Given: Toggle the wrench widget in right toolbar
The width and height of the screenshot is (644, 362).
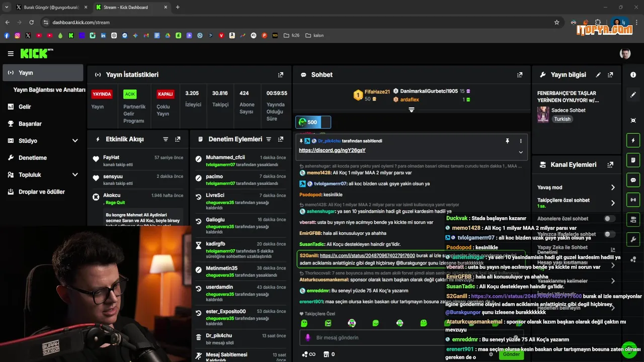Looking at the screenshot, I should pyautogui.click(x=633, y=239).
